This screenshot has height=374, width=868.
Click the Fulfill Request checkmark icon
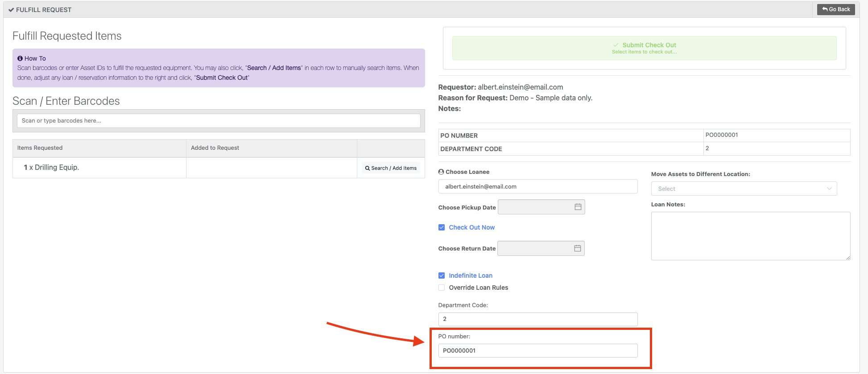(x=11, y=10)
